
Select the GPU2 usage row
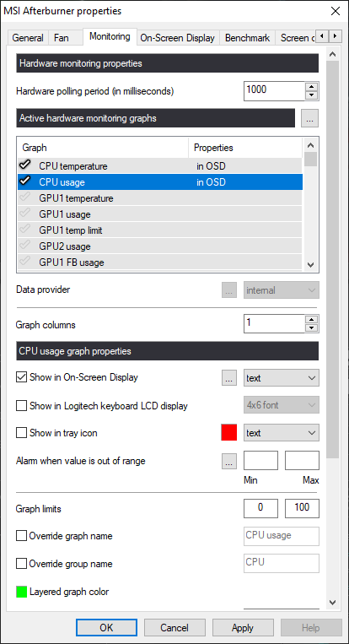point(160,246)
